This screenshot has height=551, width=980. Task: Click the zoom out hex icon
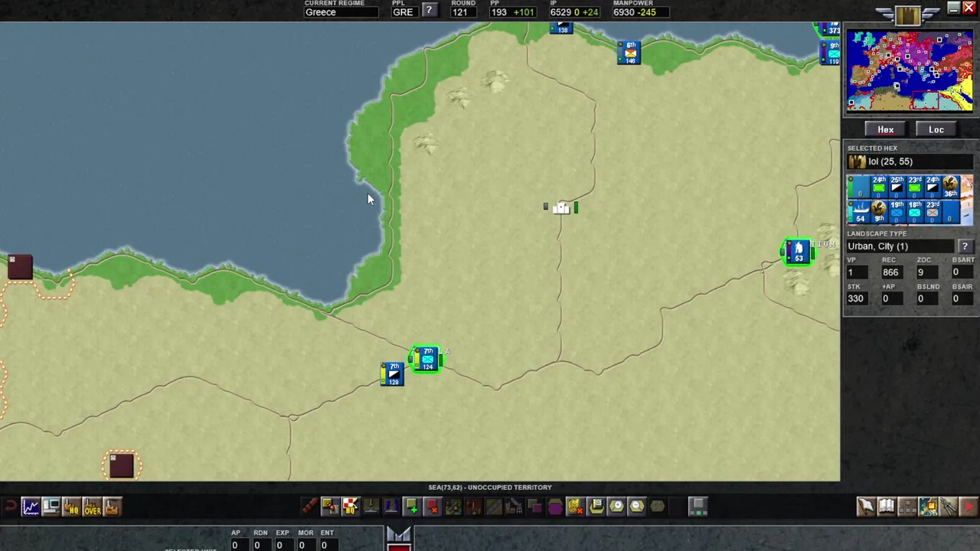click(x=636, y=507)
